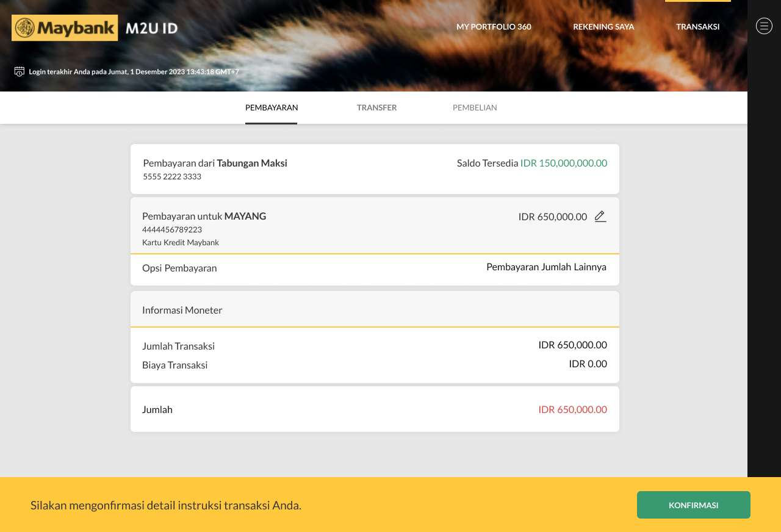Click the Informasi Moneter section header
This screenshot has width=781, height=532.
coord(182,310)
